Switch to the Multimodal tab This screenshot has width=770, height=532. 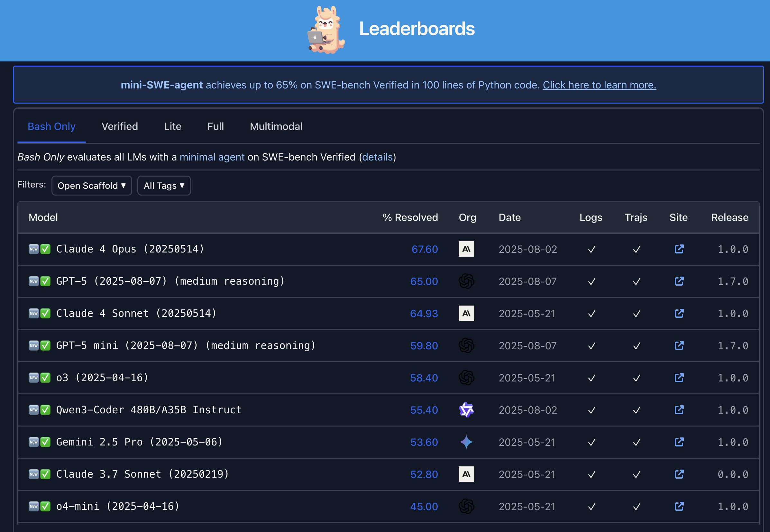(276, 127)
